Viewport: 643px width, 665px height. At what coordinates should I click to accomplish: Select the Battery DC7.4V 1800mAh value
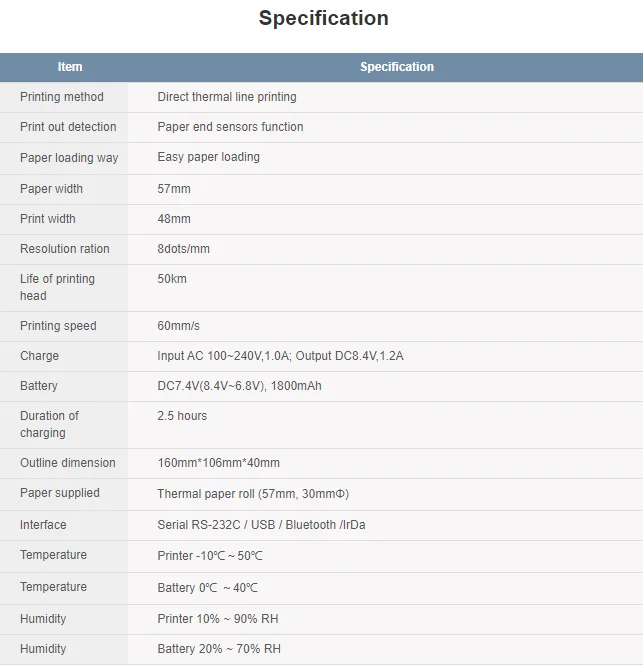click(239, 386)
